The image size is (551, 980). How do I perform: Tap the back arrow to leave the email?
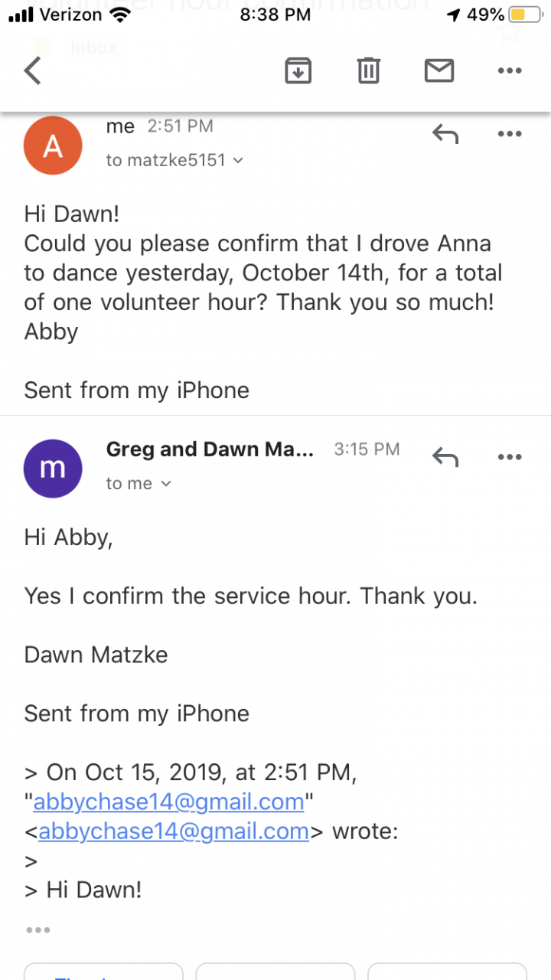(32, 70)
